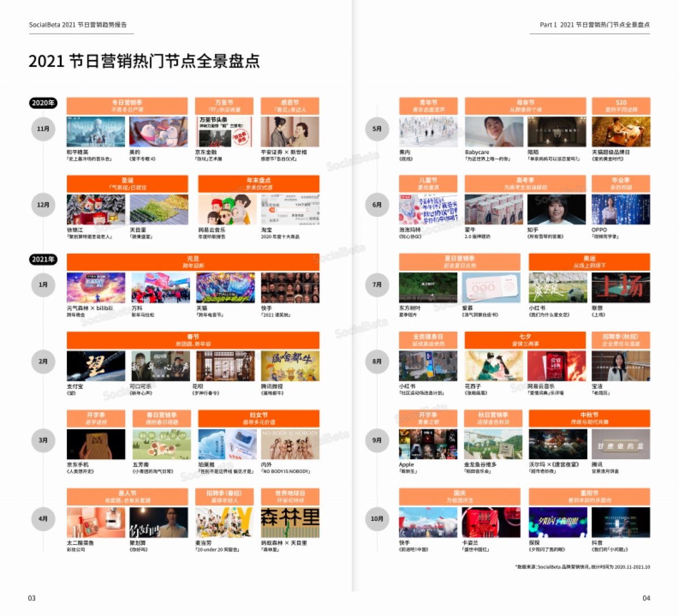This screenshot has height=616, width=679.
Task: Open the 支付宝《望》 thumbnail image
Action: coord(96,366)
